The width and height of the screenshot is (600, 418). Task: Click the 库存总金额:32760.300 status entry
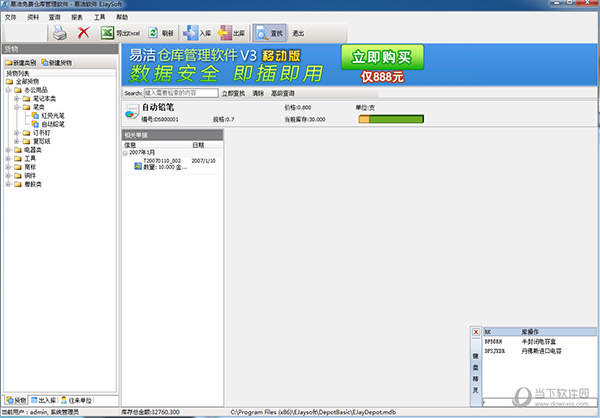tap(150, 412)
